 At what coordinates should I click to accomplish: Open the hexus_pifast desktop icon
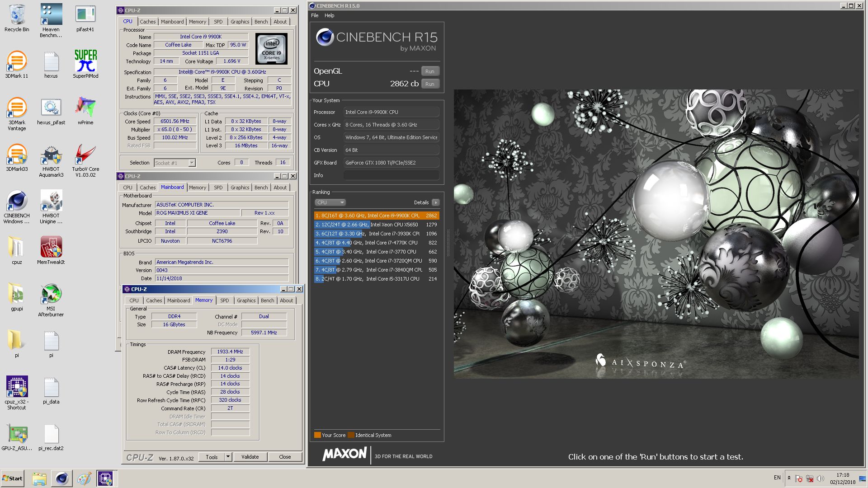(x=51, y=111)
